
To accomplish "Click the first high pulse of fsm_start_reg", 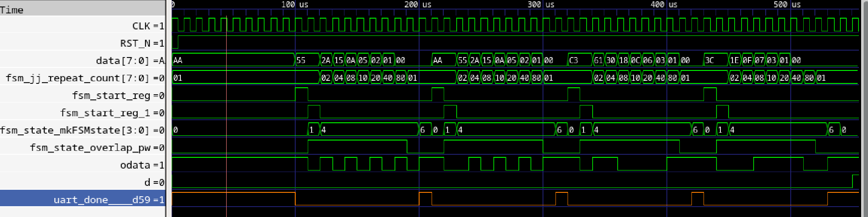I will (x=301, y=94).
